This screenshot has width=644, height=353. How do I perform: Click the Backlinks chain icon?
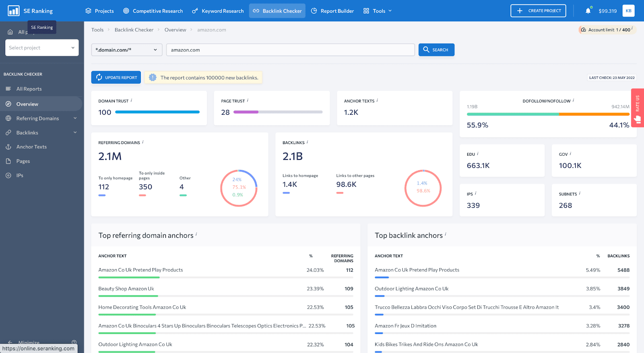click(8, 132)
